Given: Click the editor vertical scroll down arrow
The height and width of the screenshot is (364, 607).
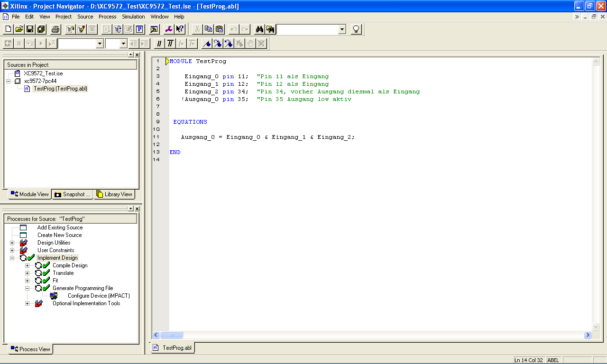Looking at the screenshot, I should 596,327.
